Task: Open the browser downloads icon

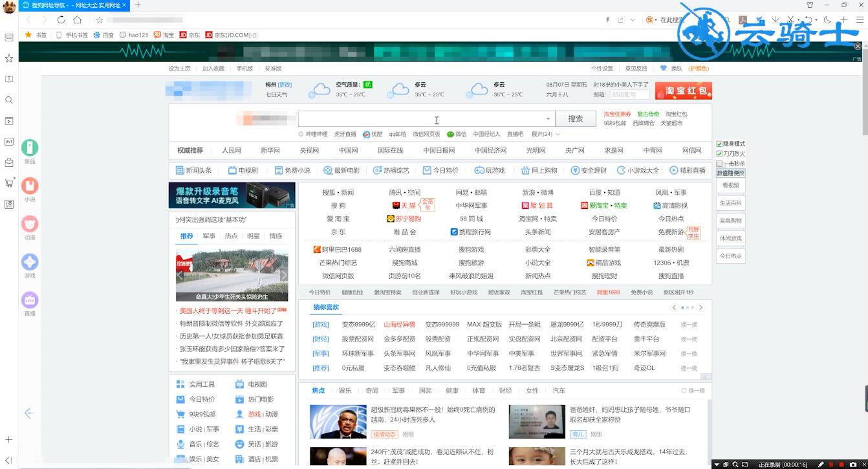Action: [776, 20]
